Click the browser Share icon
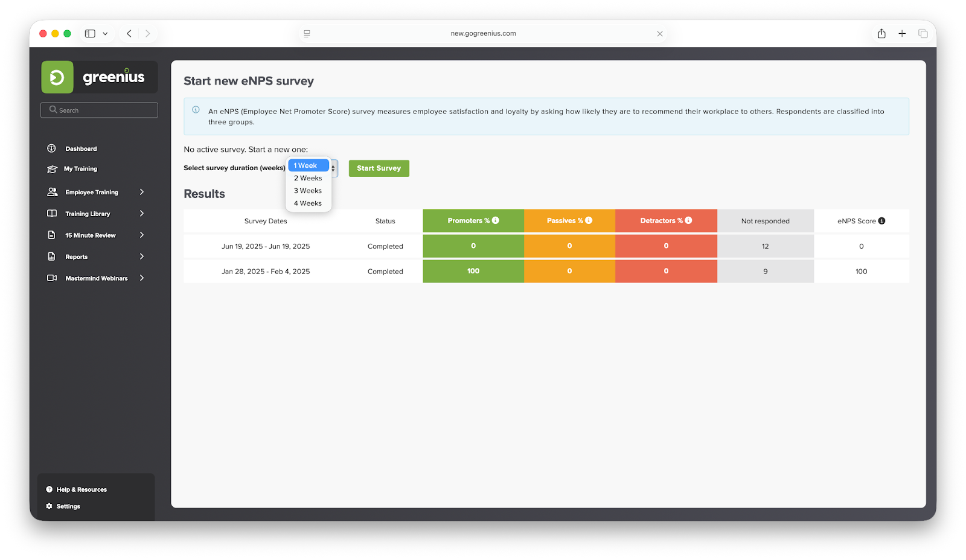The height and width of the screenshot is (560, 966). (881, 33)
